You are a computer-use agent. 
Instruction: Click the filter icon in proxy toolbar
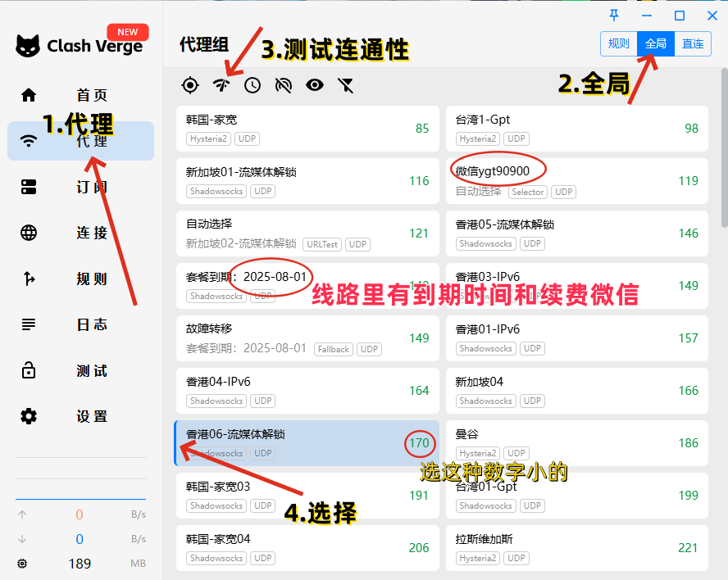pyautogui.click(x=346, y=84)
